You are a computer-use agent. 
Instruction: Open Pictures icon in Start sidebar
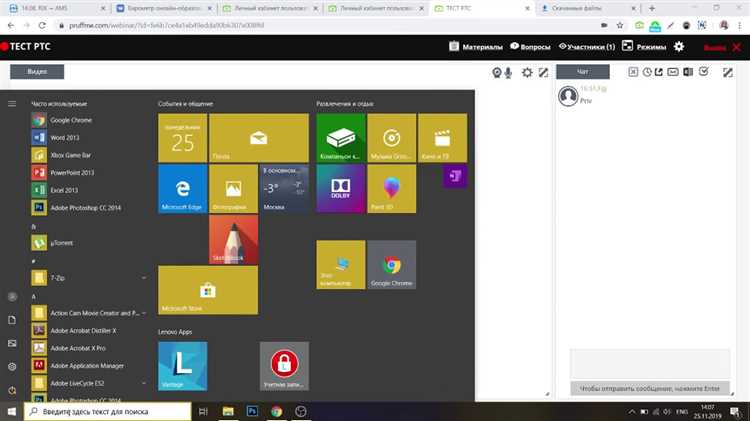(x=12, y=343)
